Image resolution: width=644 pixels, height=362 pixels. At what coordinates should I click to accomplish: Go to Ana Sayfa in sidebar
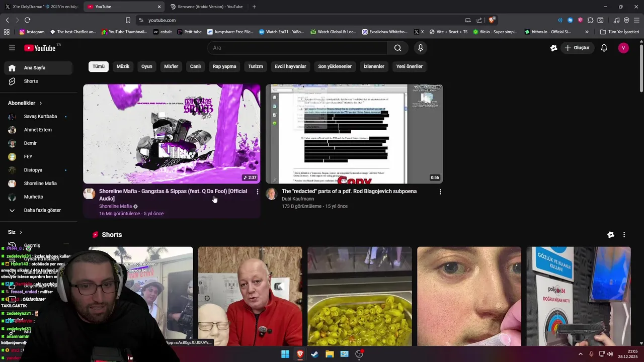pos(38,68)
